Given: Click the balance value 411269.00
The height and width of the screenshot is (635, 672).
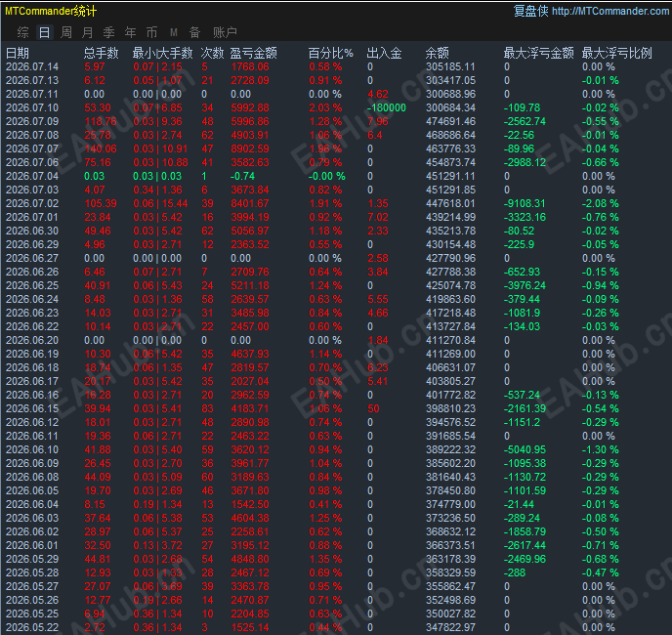Looking at the screenshot, I should [450, 355].
